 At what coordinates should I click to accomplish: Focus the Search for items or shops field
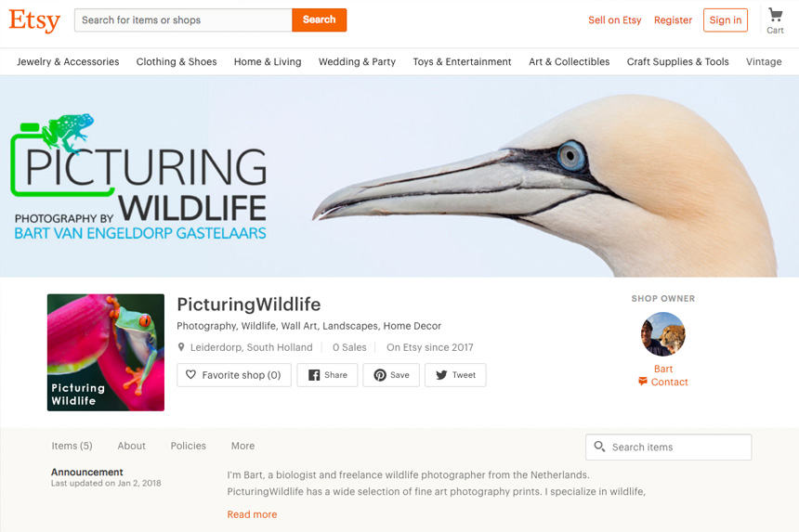183,19
